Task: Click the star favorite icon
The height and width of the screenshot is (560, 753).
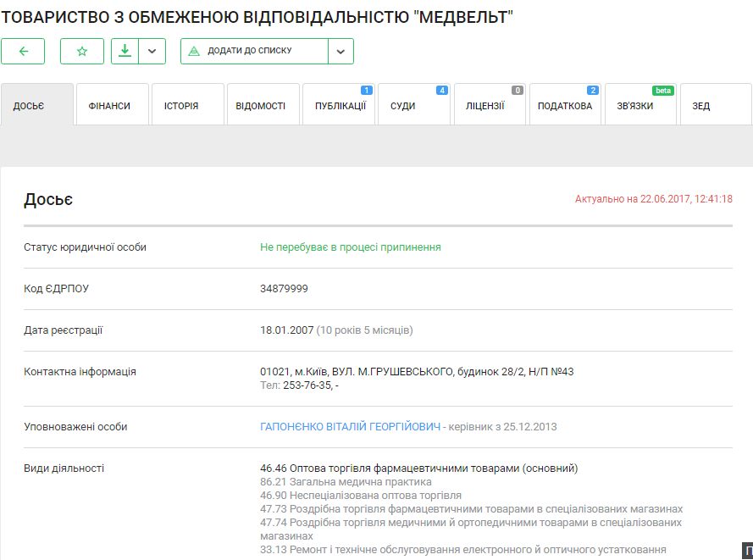Action: click(82, 51)
